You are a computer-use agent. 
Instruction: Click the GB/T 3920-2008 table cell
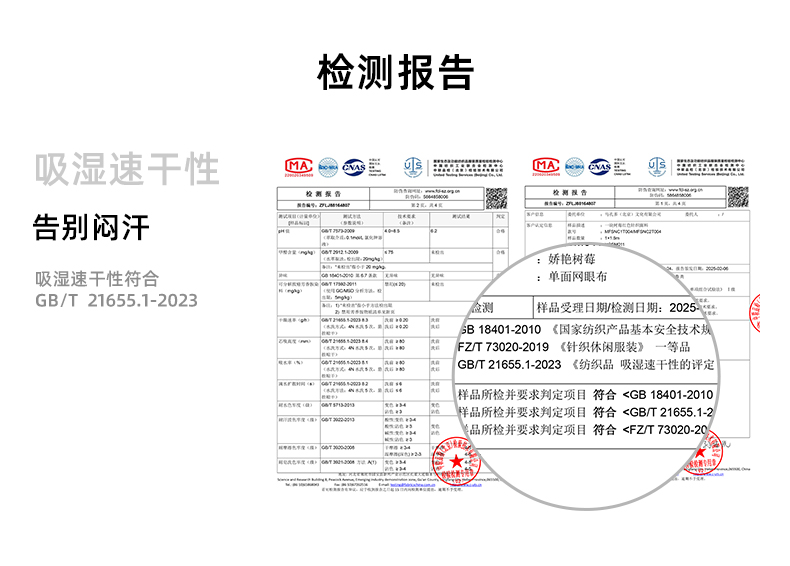(x=352, y=451)
